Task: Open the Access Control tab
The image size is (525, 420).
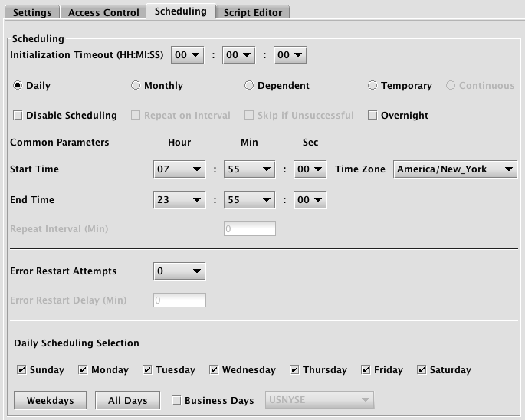Action: (103, 12)
